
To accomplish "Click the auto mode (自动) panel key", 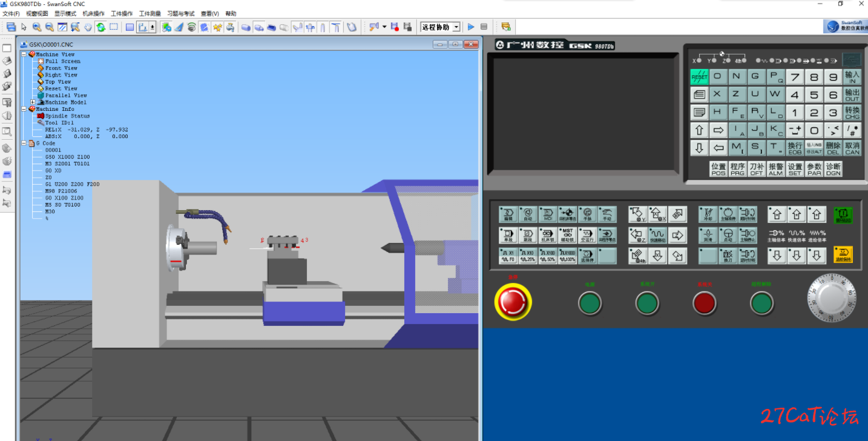I will click(528, 214).
